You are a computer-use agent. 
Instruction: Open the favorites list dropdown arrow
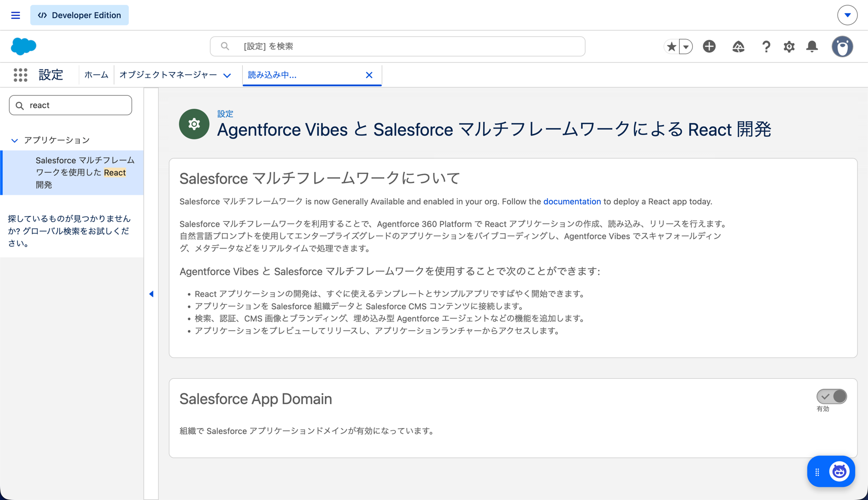(686, 47)
